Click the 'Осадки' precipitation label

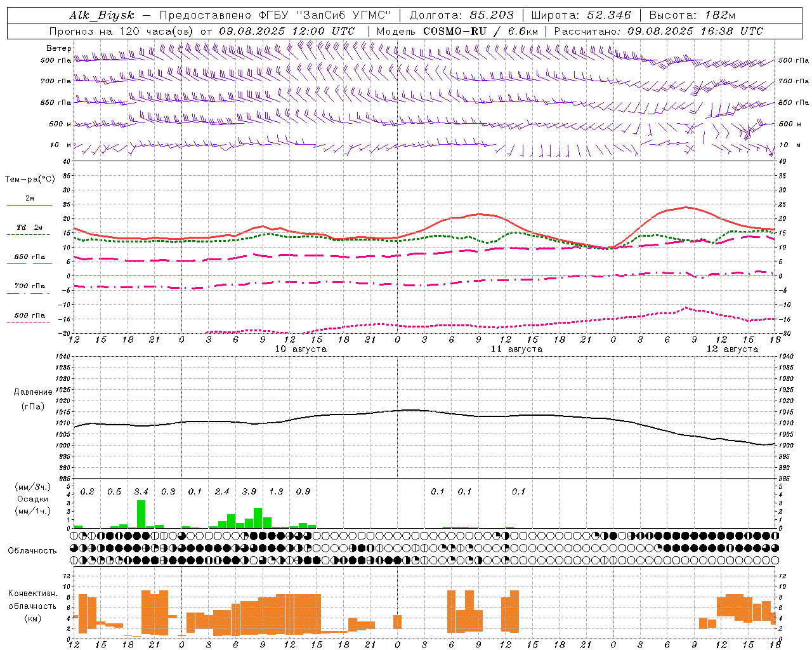pos(33,499)
